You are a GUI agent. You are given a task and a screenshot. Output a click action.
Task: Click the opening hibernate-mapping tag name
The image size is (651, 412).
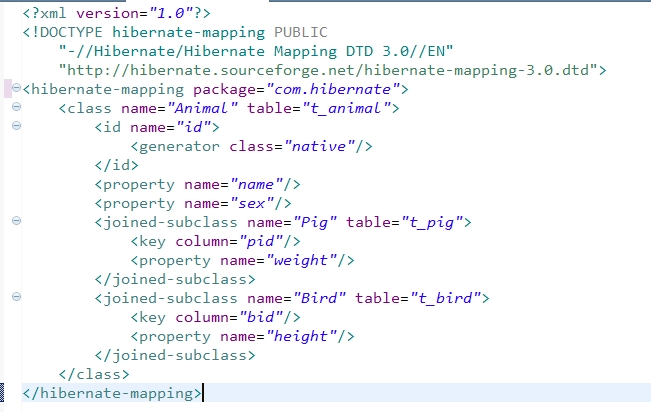pyautogui.click(x=108, y=89)
